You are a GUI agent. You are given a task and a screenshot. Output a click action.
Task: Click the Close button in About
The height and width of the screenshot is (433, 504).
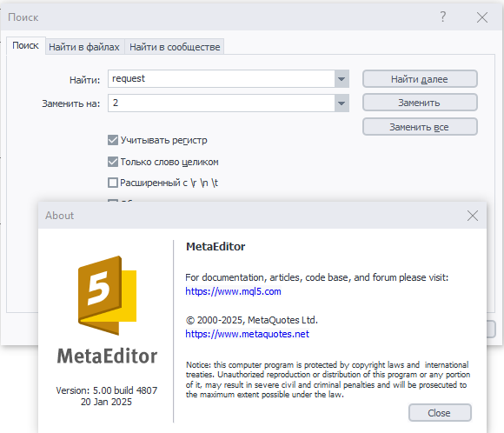pyautogui.click(x=440, y=413)
